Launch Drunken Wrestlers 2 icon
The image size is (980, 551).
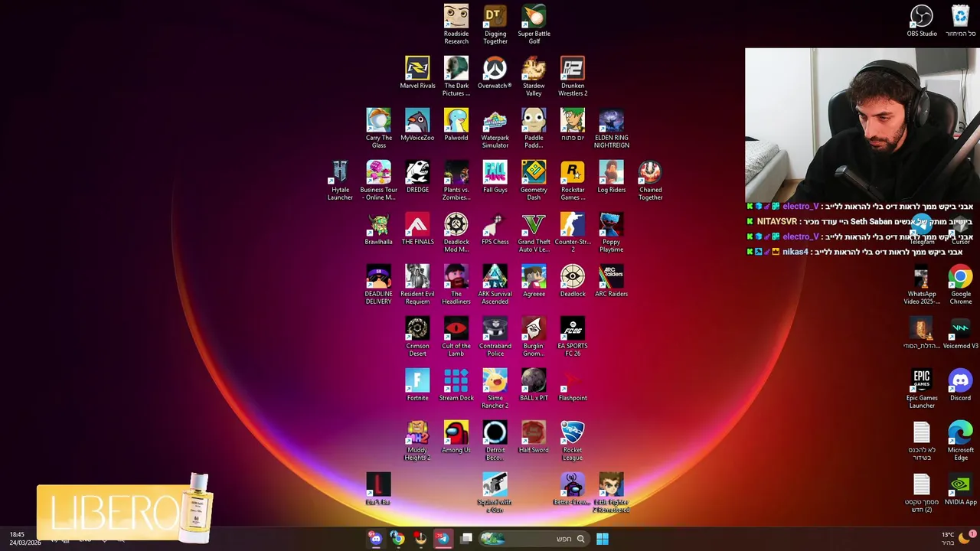pos(573,77)
